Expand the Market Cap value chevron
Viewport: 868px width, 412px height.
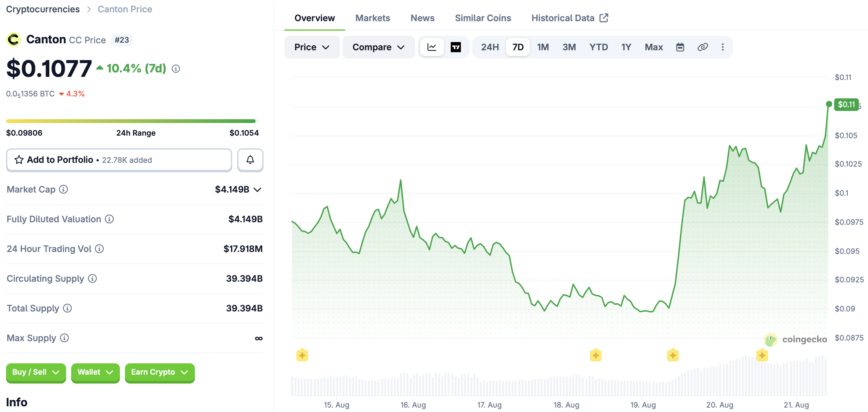(257, 190)
